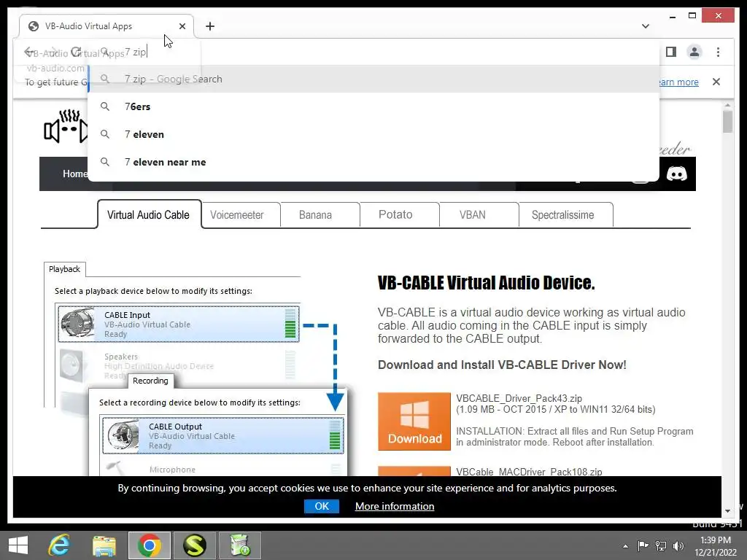Choose '7 eleven near me' suggestion

(x=373, y=162)
